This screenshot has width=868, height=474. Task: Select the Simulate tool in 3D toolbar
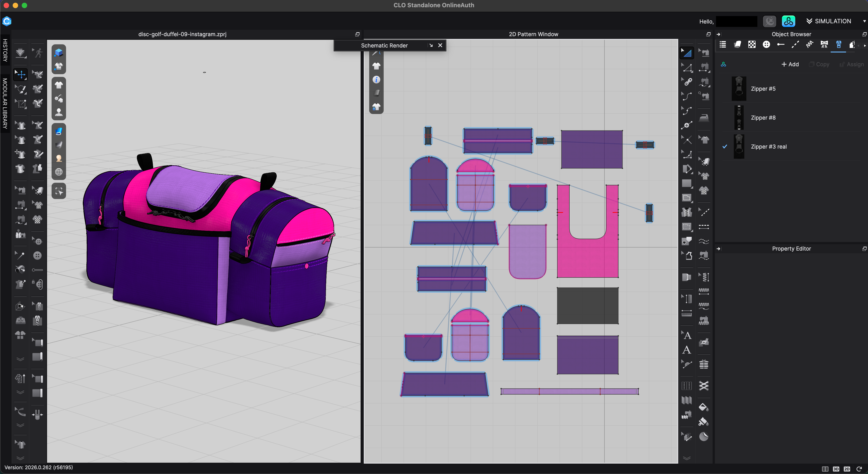20,53
